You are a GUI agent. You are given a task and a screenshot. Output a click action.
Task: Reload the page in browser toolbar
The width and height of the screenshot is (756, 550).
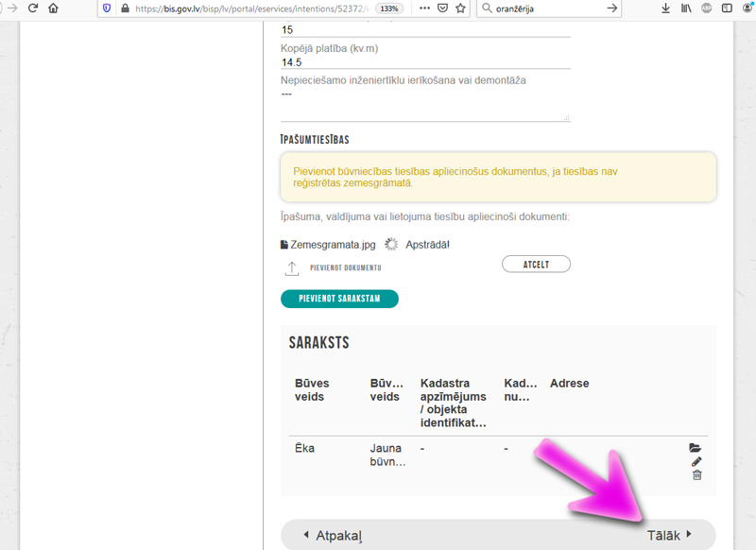33,9
